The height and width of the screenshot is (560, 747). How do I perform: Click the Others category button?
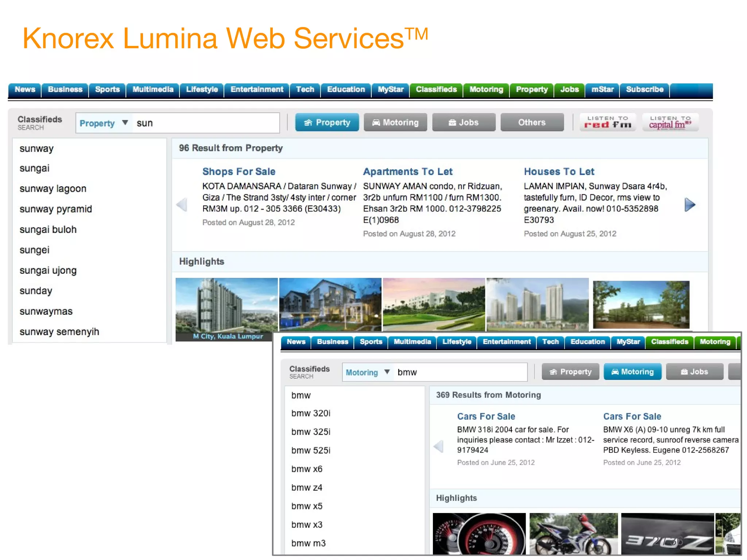[532, 122]
